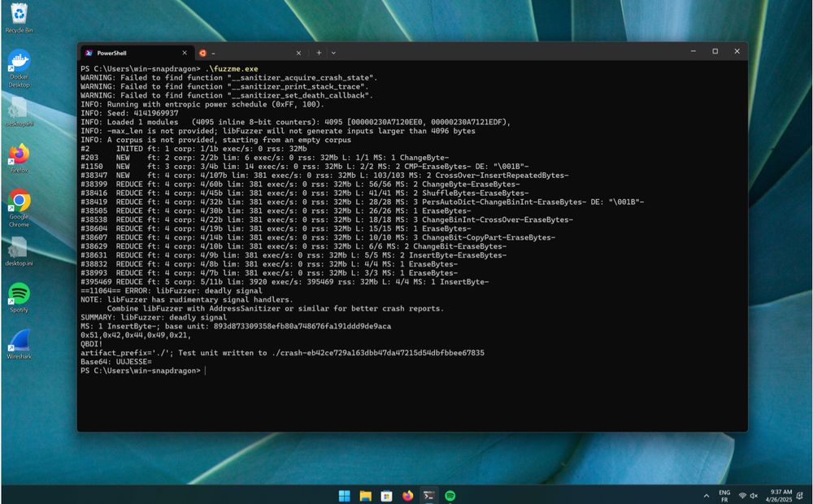Image resolution: width=813 pixels, height=504 pixels.
Task: Click the 'A corpus is not provided' line
Action: [x=215, y=140]
